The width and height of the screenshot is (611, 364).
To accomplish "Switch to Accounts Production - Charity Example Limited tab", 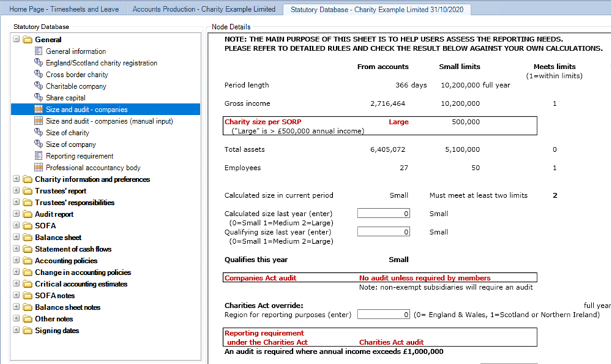I will pos(204,9).
